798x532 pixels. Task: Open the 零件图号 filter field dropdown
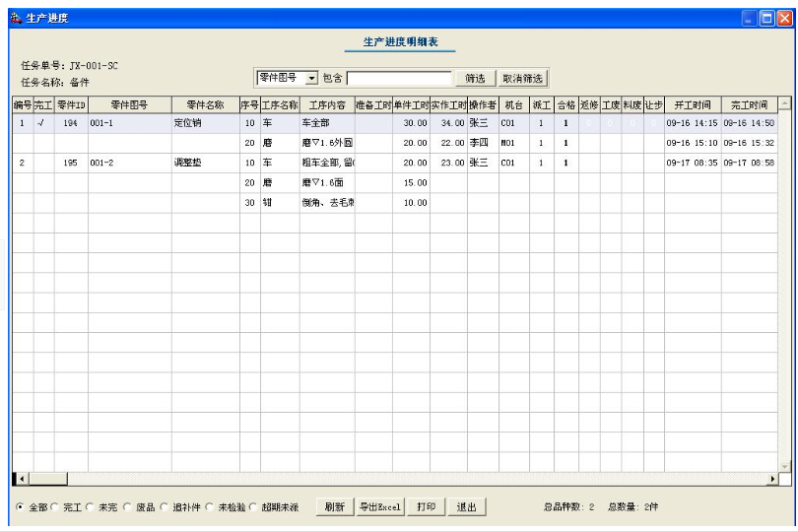pos(311,79)
